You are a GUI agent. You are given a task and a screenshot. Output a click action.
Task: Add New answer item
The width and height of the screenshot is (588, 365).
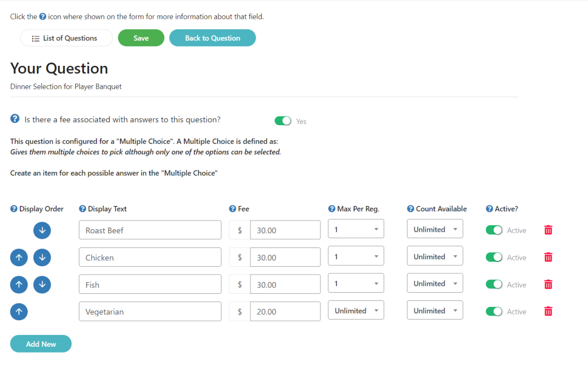point(41,344)
